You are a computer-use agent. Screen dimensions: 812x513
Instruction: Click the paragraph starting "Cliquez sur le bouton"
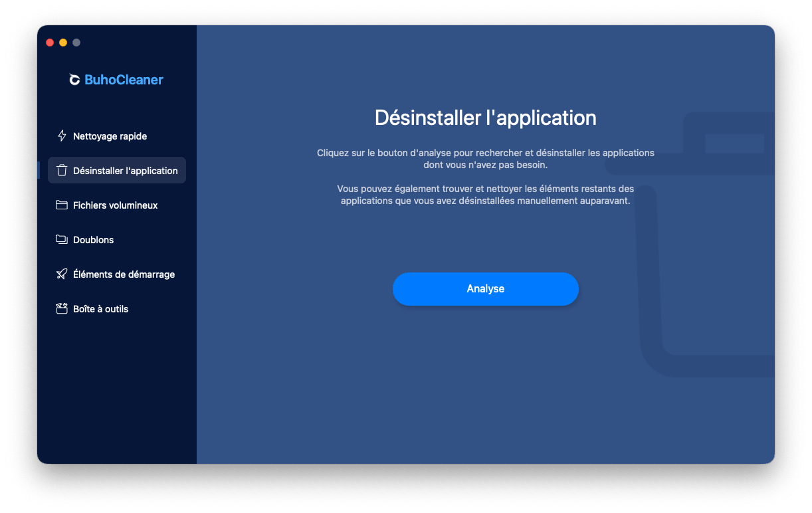pyautogui.click(x=486, y=159)
